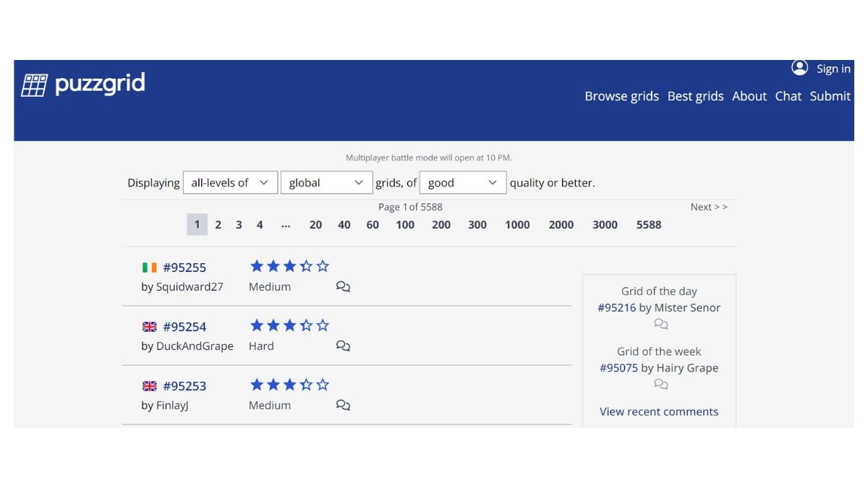Open comments icon for grid #95254

point(343,346)
